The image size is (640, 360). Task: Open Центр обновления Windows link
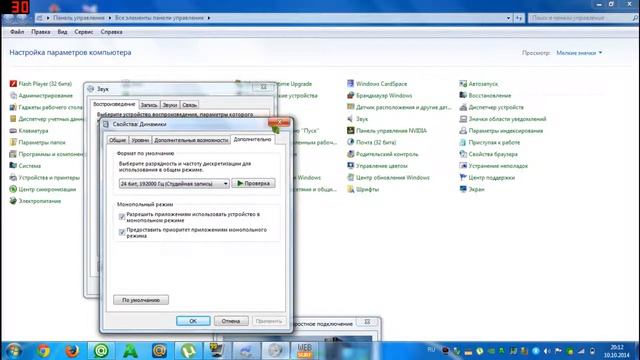coord(393,178)
